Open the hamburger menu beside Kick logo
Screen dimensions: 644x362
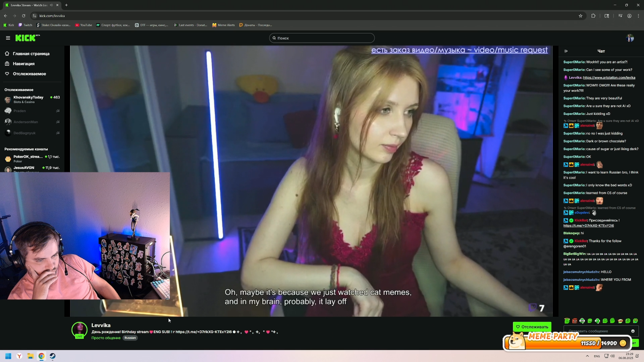(x=8, y=38)
